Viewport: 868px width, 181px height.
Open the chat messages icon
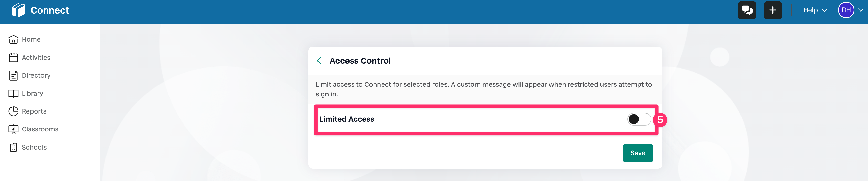[747, 10]
